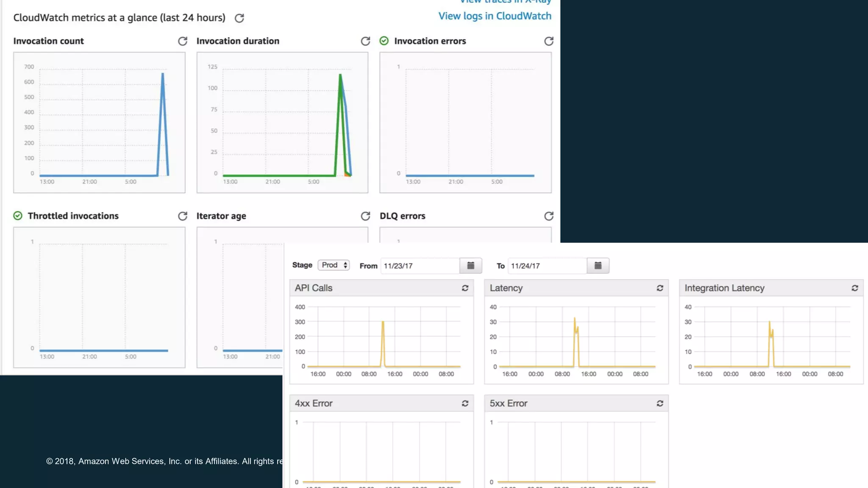Refresh the Invocation count chart

click(x=183, y=41)
